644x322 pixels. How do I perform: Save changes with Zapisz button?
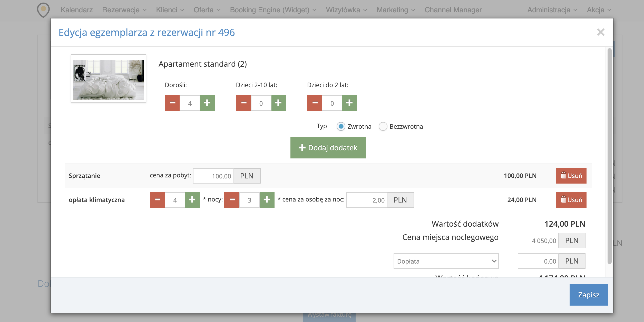point(589,295)
